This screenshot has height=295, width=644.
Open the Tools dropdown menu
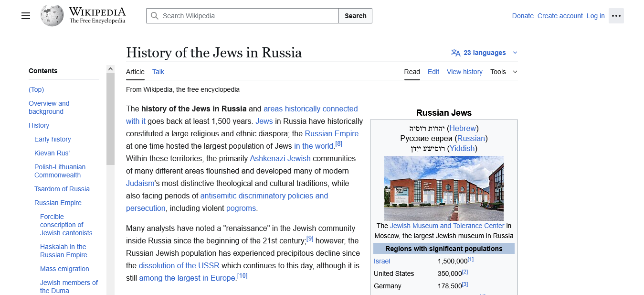(504, 72)
